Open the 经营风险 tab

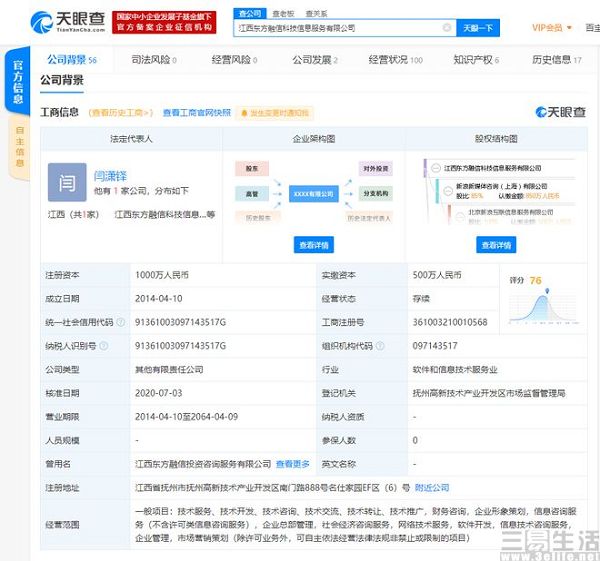234,60
